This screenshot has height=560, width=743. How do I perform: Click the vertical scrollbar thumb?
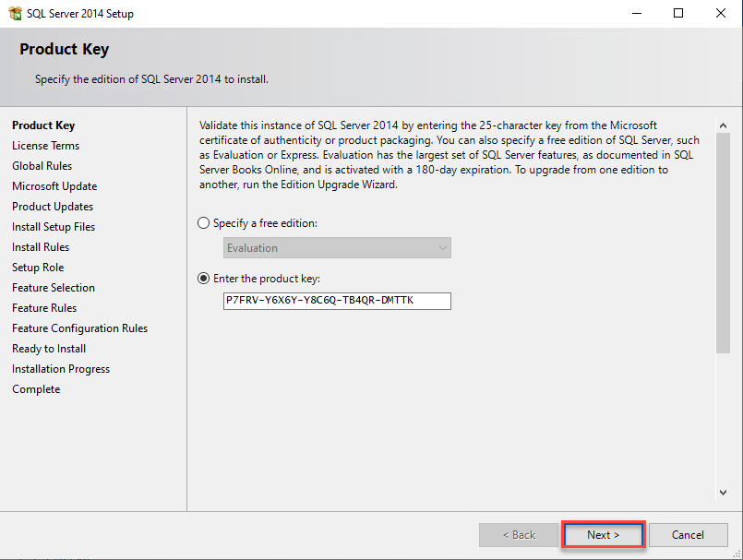point(723,243)
